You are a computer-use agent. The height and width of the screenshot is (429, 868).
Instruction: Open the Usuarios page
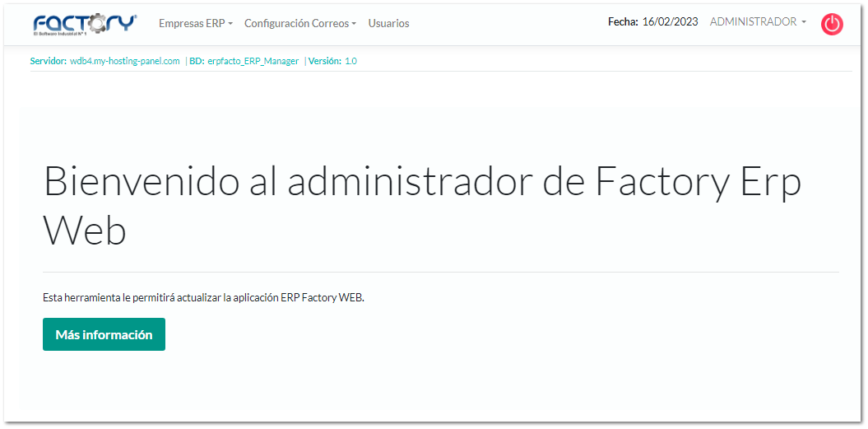click(x=388, y=23)
